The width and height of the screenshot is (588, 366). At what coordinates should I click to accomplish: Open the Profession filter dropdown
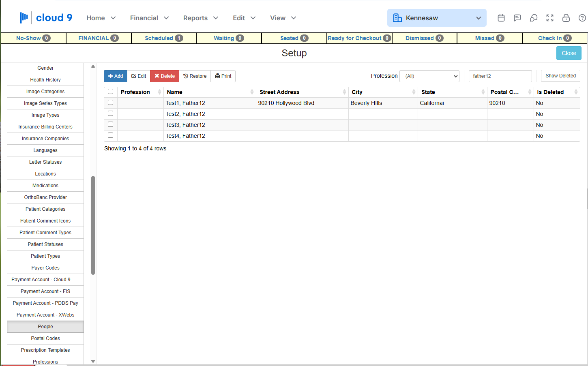pyautogui.click(x=429, y=76)
